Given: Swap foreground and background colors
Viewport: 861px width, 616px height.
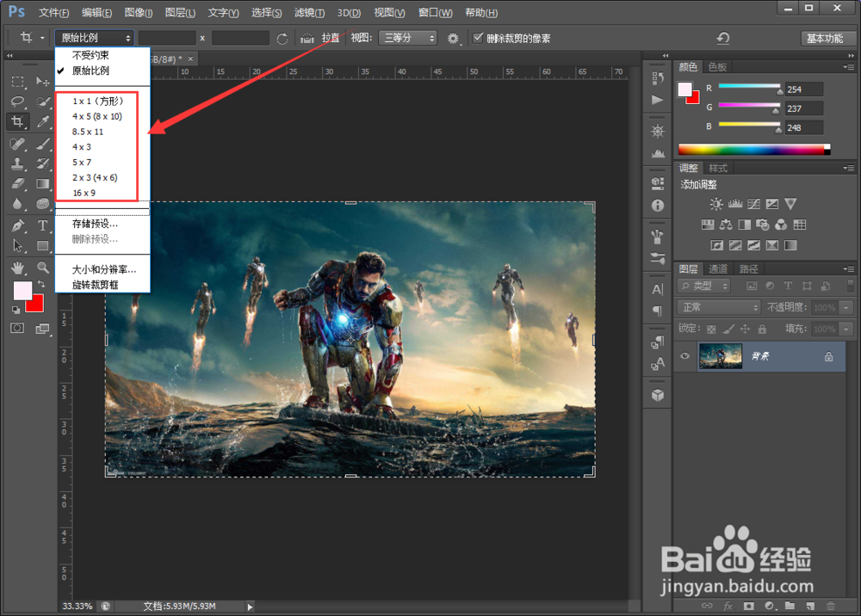Looking at the screenshot, I should 41,284.
